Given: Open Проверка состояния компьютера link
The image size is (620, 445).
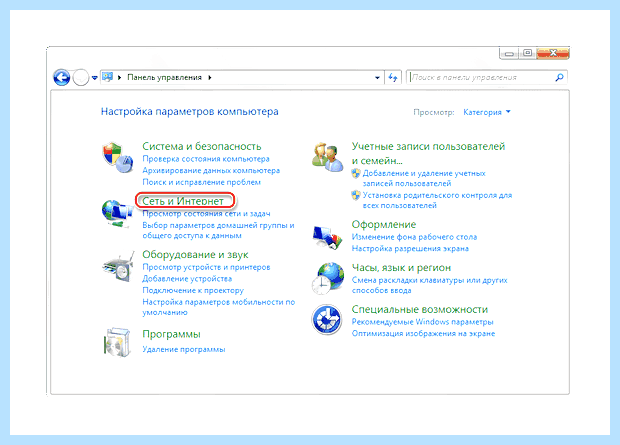Looking at the screenshot, I should (x=206, y=159).
